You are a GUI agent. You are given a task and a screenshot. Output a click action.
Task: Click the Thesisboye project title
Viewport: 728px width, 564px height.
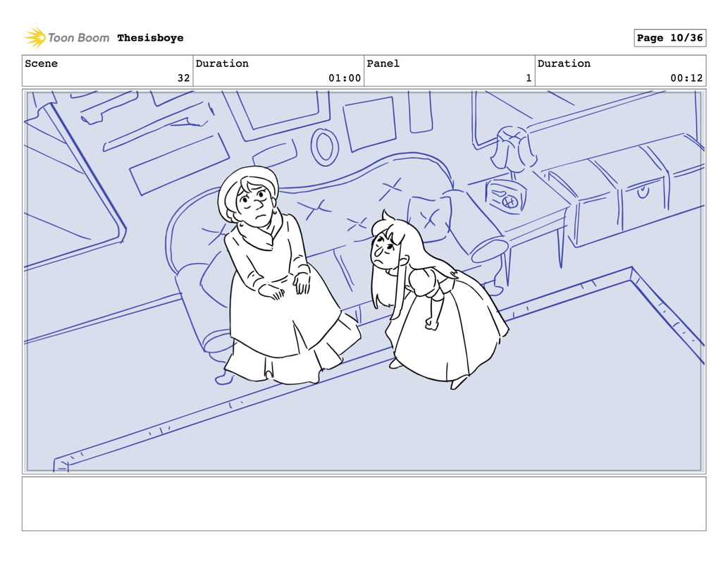(150, 37)
